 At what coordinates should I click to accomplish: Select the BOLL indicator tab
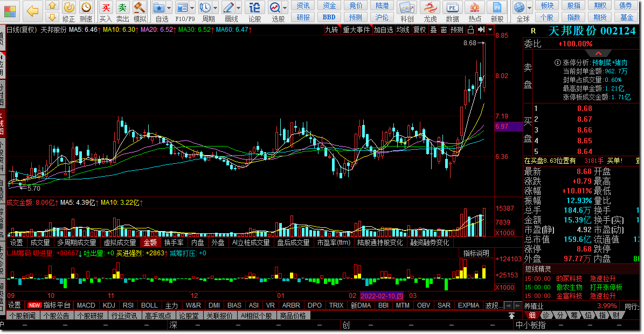coord(149,305)
